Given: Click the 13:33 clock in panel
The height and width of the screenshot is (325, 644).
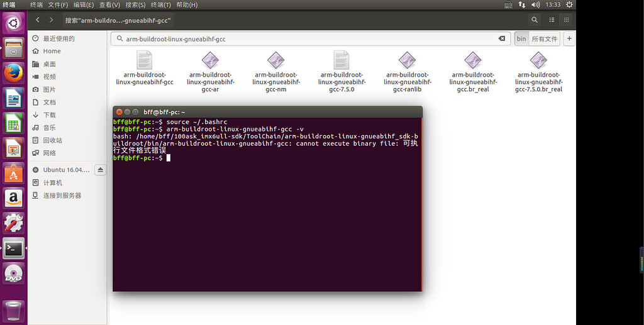Looking at the screenshot, I should pos(553,4).
